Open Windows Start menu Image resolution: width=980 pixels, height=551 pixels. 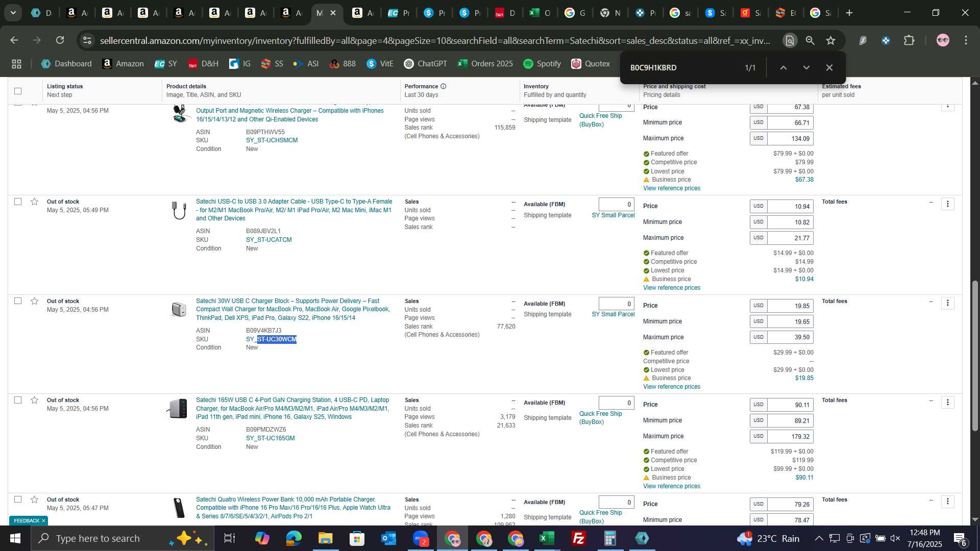tap(15, 538)
